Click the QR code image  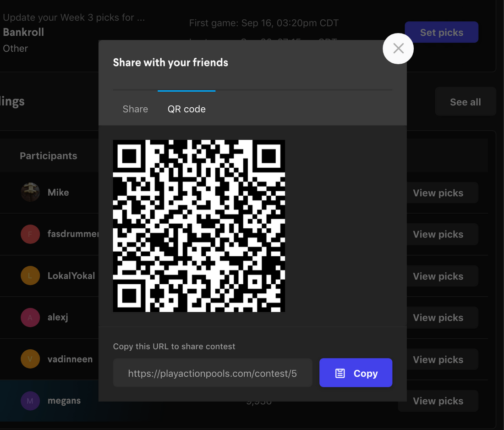coord(199,226)
